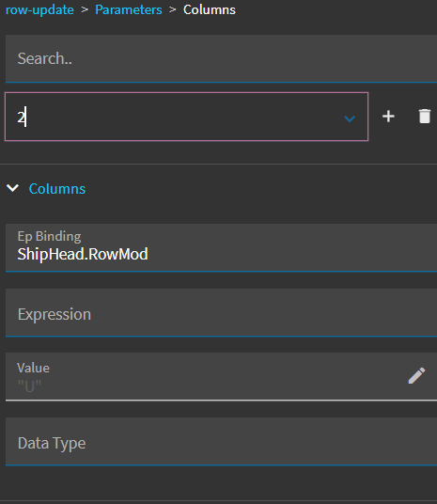Click the Value label text
The height and width of the screenshot is (504, 437).
point(34,368)
